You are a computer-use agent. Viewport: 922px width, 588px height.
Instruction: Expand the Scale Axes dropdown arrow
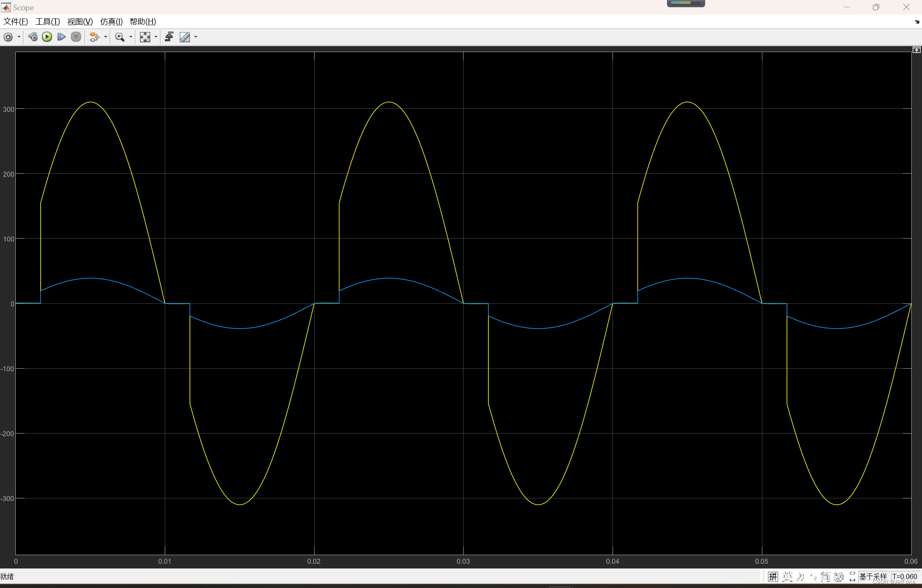[156, 37]
